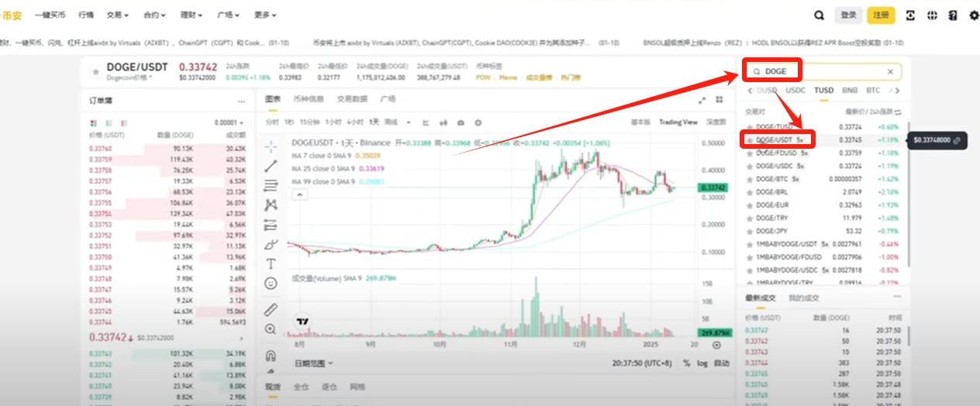
Task: Select the trend line drawing tool
Action: click(271, 166)
